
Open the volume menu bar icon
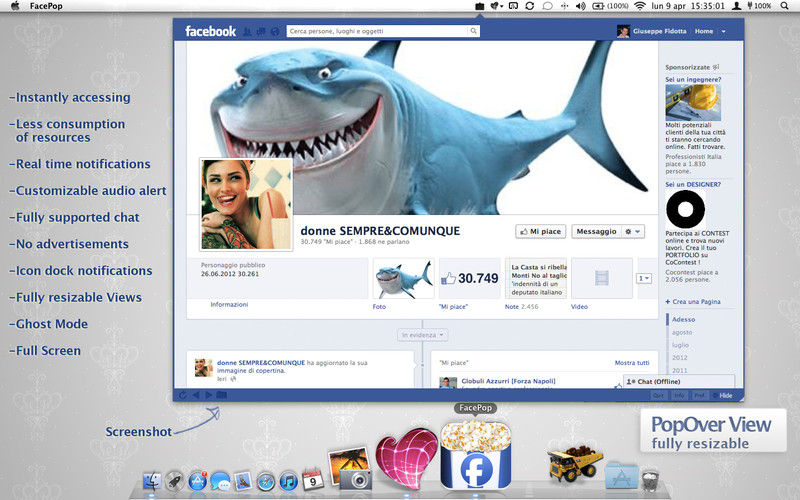(580, 6)
